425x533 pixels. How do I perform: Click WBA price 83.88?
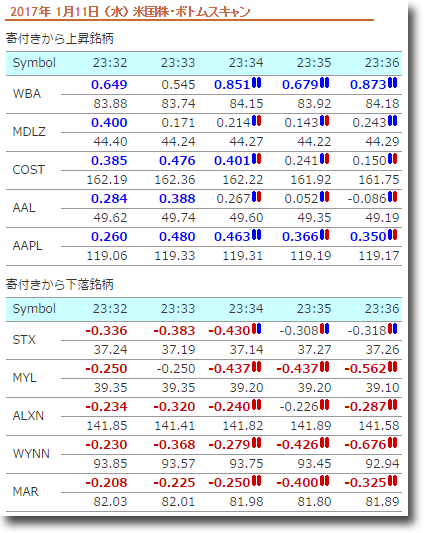[x=110, y=104]
